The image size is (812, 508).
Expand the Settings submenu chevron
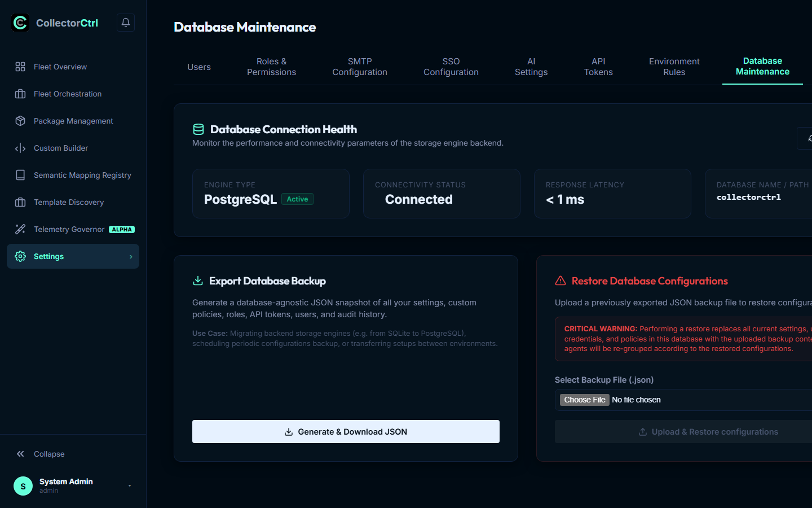pyautogui.click(x=131, y=257)
